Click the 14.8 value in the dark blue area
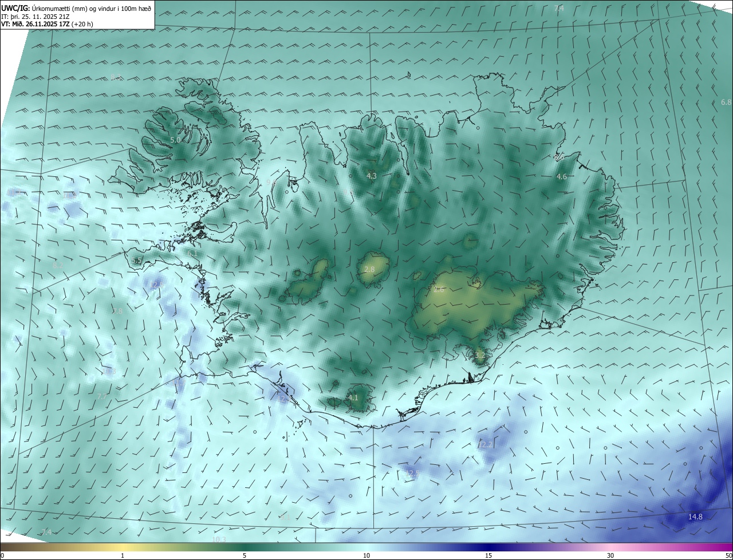The image size is (733, 560). (695, 517)
